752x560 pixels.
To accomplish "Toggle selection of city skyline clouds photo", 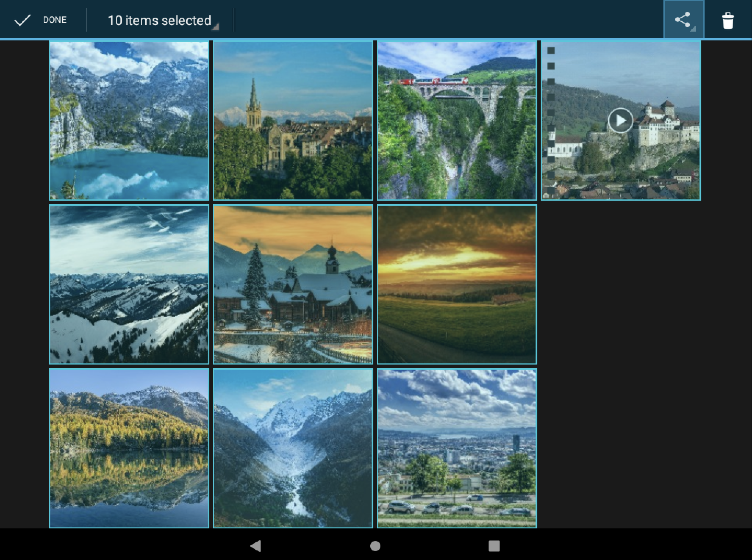I will coord(457,448).
